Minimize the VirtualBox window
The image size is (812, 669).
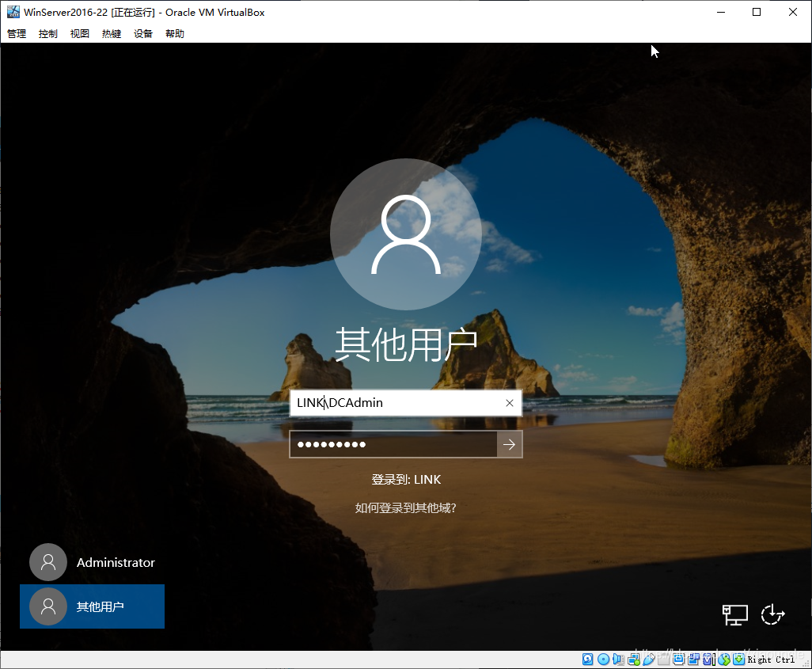721,12
